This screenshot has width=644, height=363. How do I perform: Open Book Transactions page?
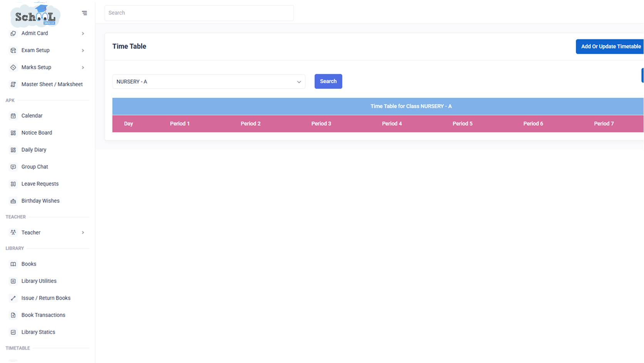[43, 315]
